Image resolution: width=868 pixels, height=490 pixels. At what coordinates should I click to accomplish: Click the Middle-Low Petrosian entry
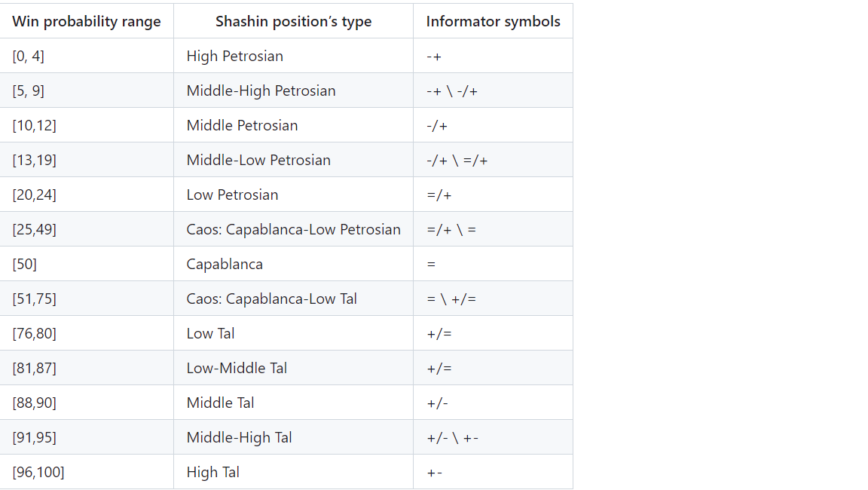coord(293,160)
